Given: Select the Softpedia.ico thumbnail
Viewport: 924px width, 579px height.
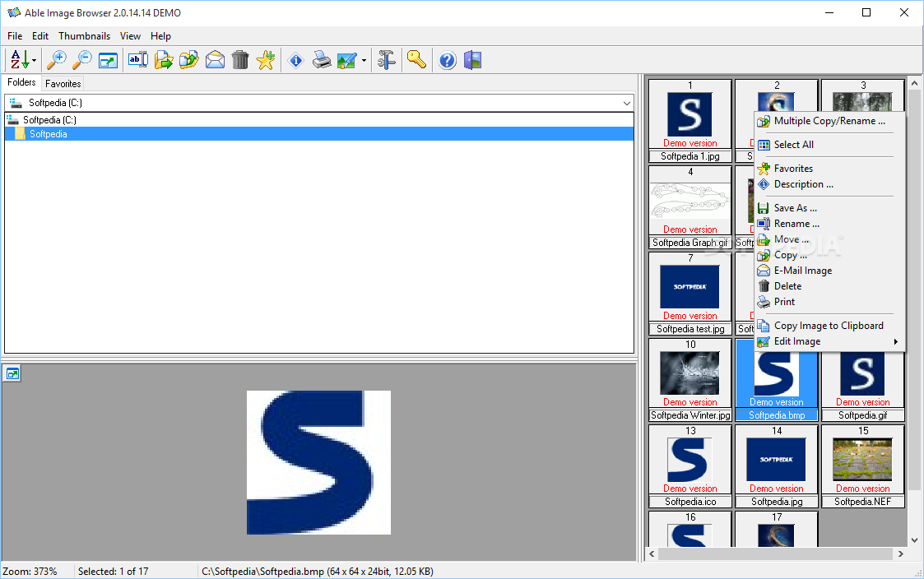Looking at the screenshot, I should [690, 466].
